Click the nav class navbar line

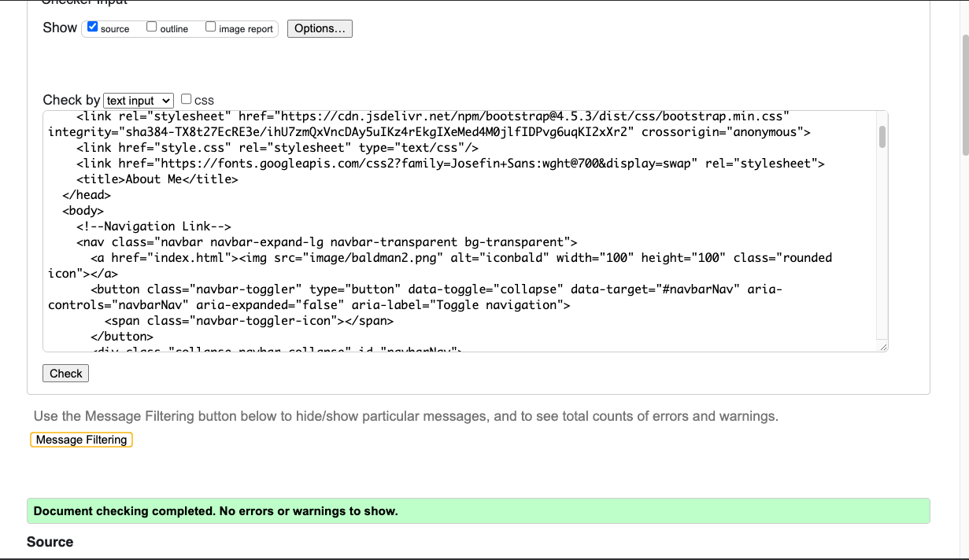327,242
